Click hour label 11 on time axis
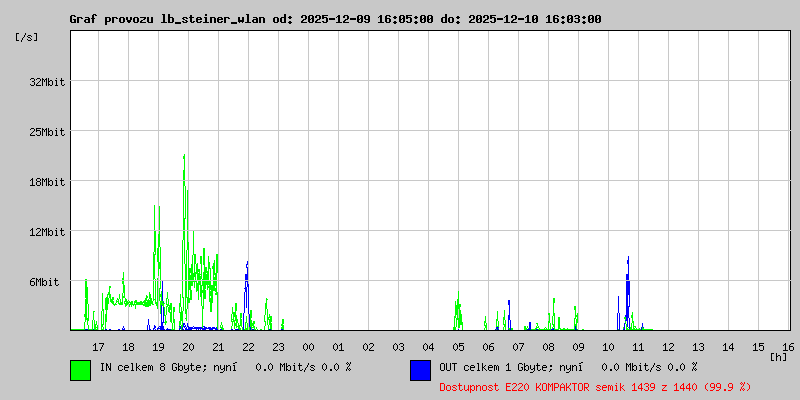Image resolution: width=800 pixels, height=400 pixels. [x=638, y=347]
